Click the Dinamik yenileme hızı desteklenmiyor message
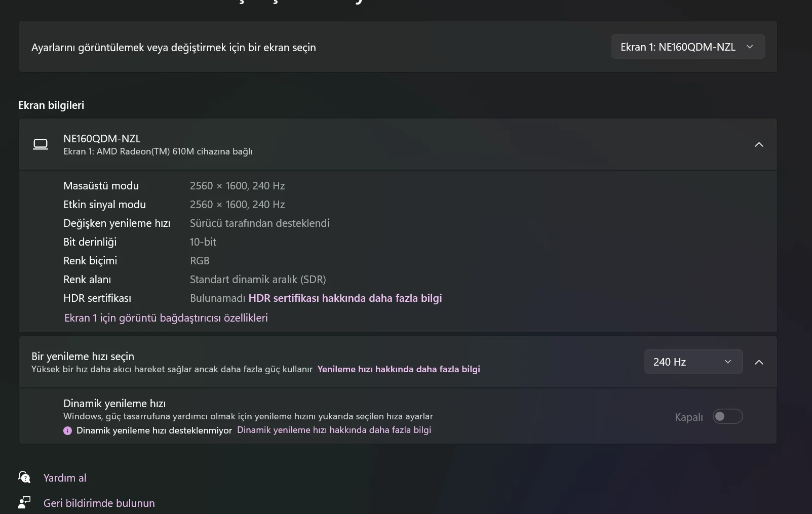This screenshot has width=812, height=514. 154,430
